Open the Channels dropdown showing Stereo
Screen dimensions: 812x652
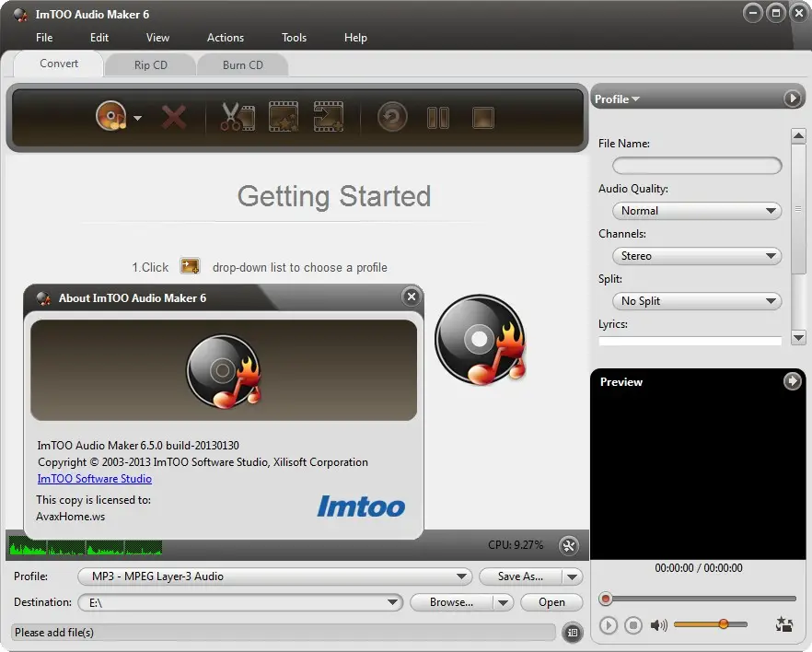(697, 256)
